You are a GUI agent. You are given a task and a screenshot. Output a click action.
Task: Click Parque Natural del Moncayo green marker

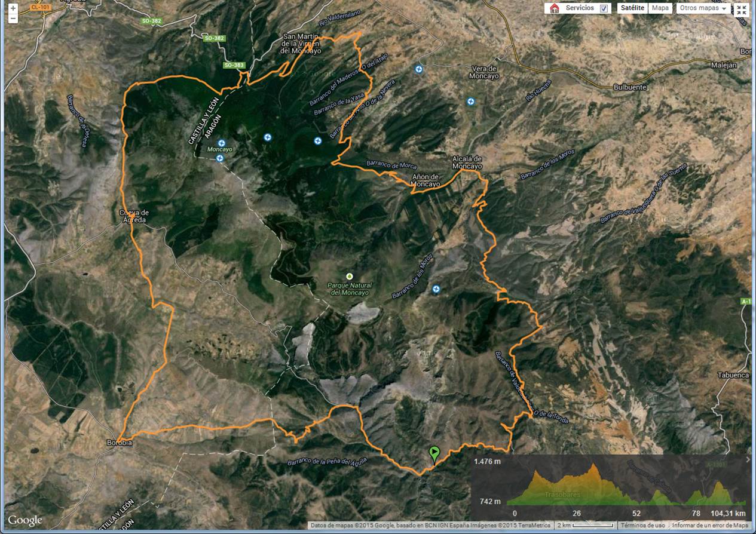click(x=350, y=276)
